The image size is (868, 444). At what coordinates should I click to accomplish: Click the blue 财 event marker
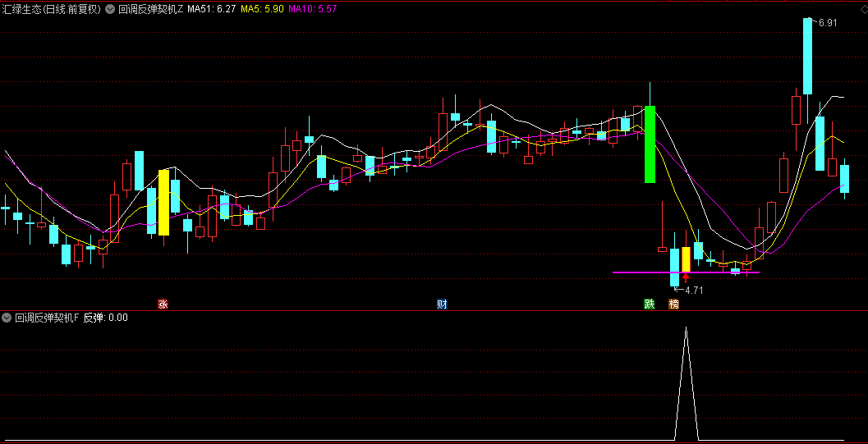tap(442, 304)
